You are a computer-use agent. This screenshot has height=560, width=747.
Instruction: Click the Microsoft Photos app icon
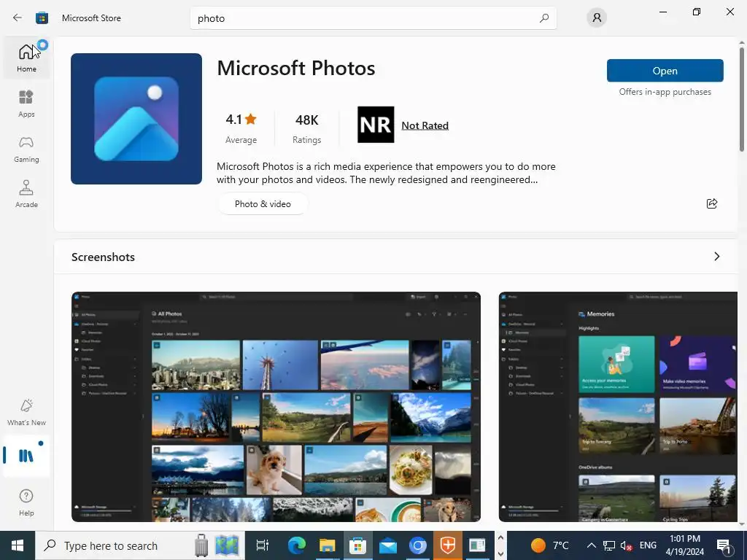pyautogui.click(x=136, y=119)
